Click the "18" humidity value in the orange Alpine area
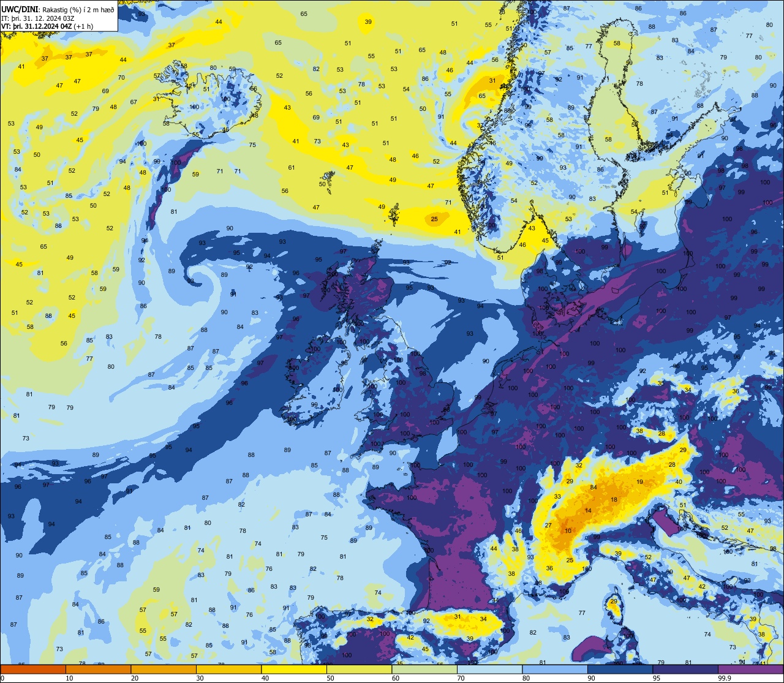The image size is (784, 683). tap(614, 500)
